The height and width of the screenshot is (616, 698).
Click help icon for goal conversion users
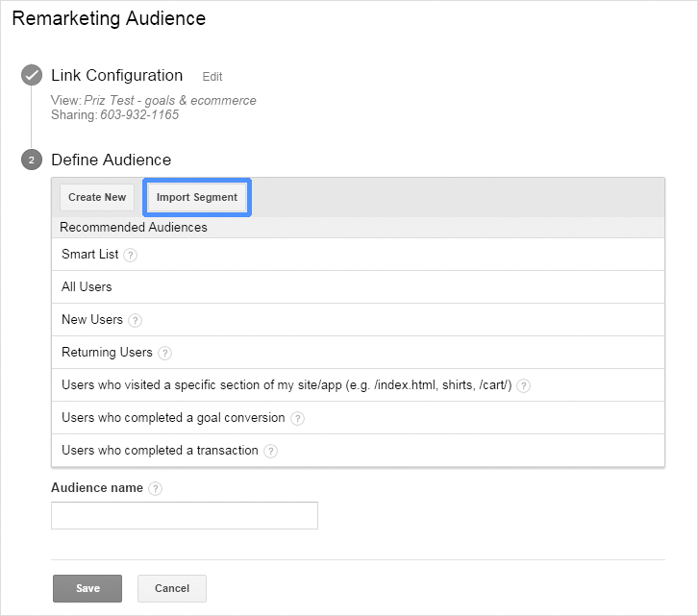tap(297, 418)
